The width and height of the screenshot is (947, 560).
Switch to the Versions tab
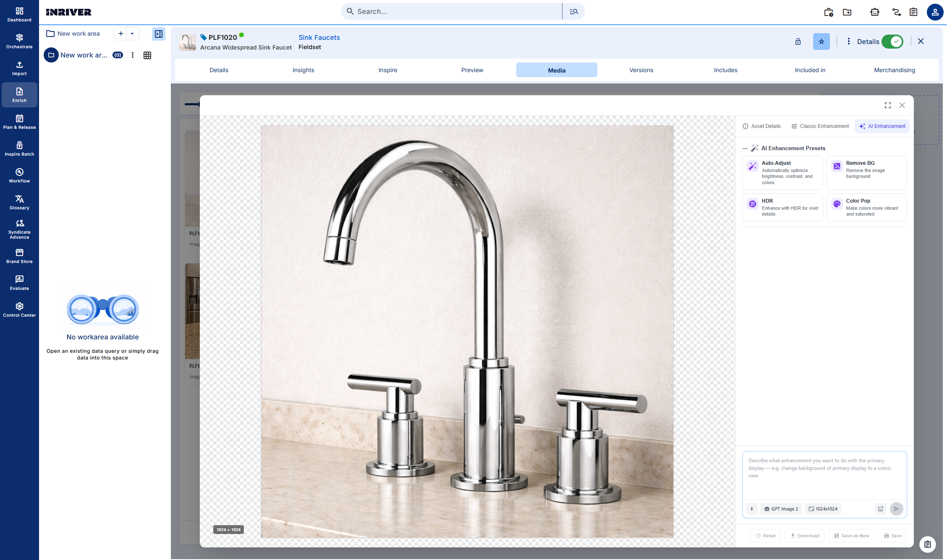[641, 70]
